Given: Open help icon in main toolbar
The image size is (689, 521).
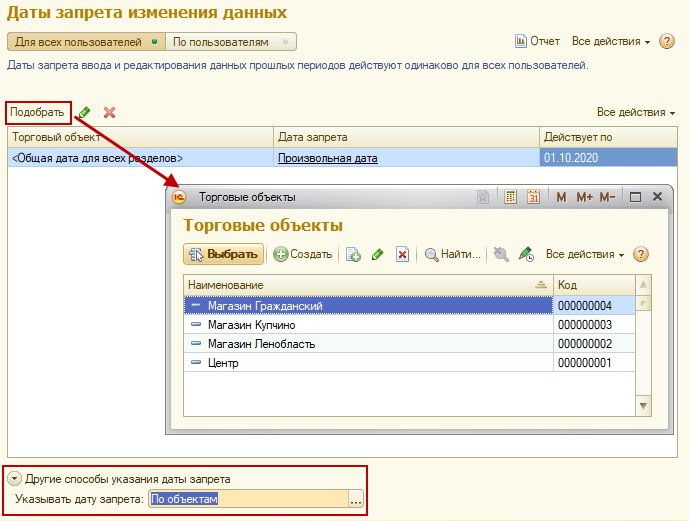Looking at the screenshot, I should (667, 41).
